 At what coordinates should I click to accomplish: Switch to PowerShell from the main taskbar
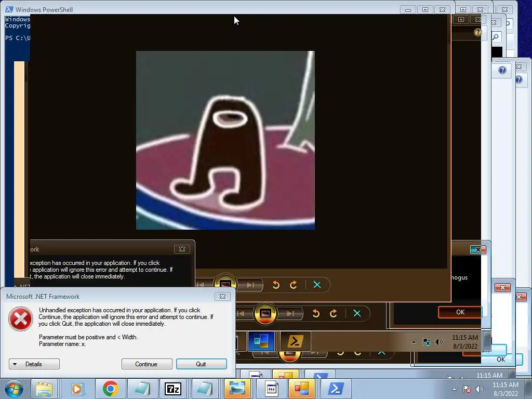click(x=335, y=389)
